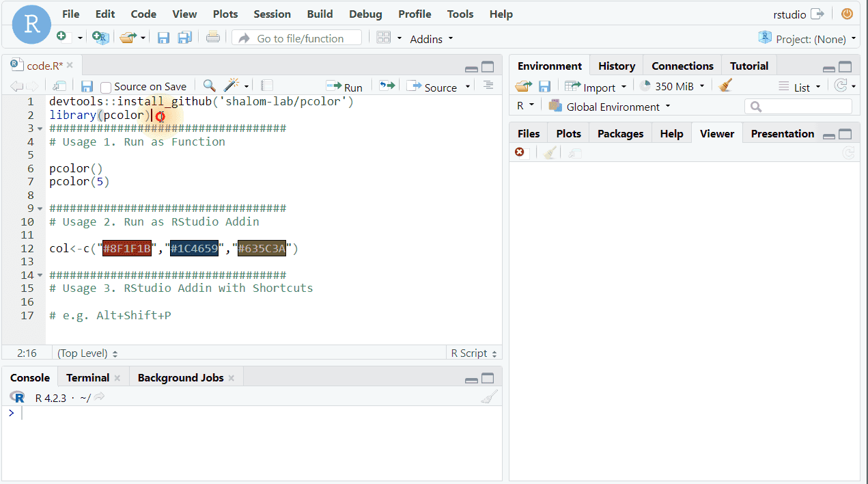Viewport: 868px width, 484px height.
Task: Switch to the Background Jobs tab
Action: pos(180,377)
